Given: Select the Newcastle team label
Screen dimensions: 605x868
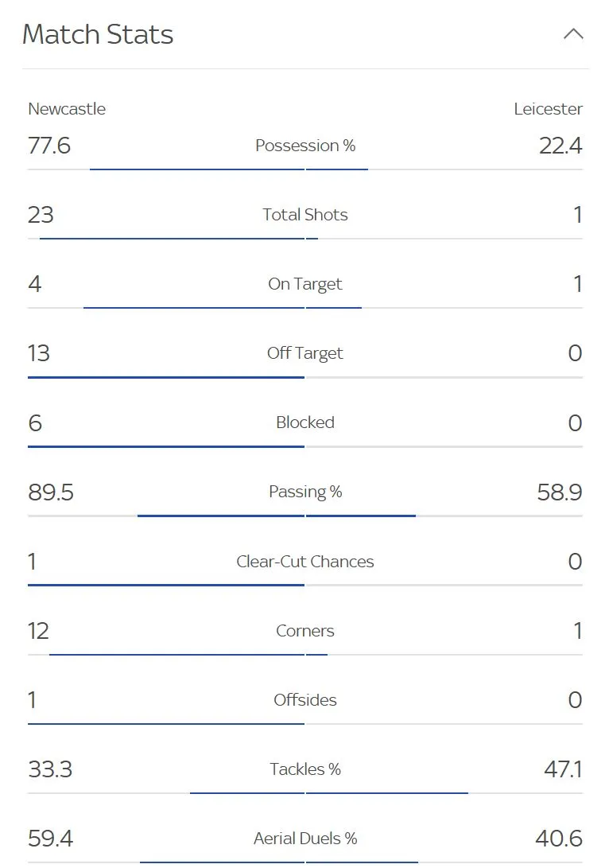Looking at the screenshot, I should 67,109.
